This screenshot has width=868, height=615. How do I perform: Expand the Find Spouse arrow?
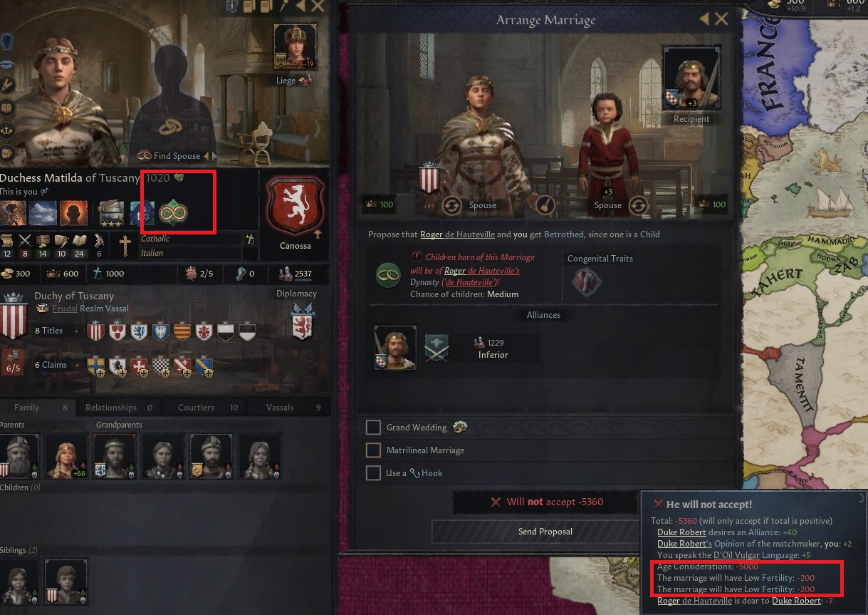point(209,156)
